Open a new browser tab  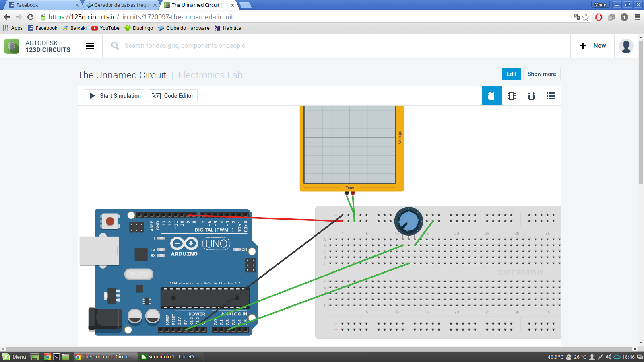(246, 5)
